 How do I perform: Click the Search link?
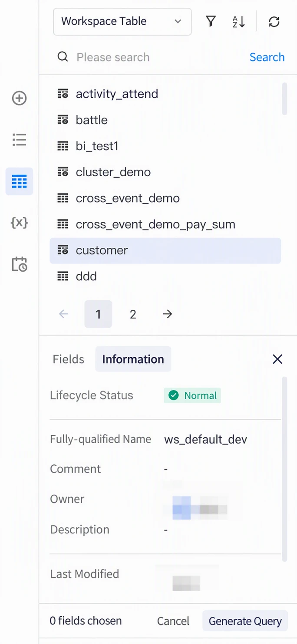click(x=267, y=57)
